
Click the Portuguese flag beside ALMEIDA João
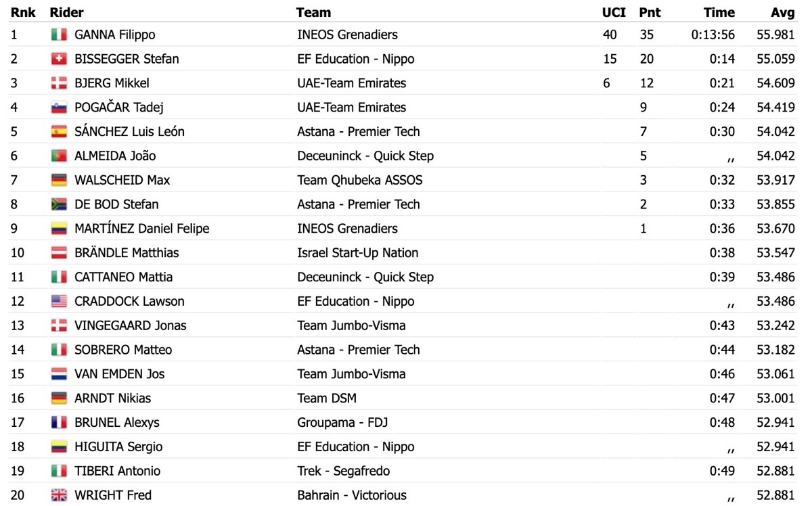[59, 156]
